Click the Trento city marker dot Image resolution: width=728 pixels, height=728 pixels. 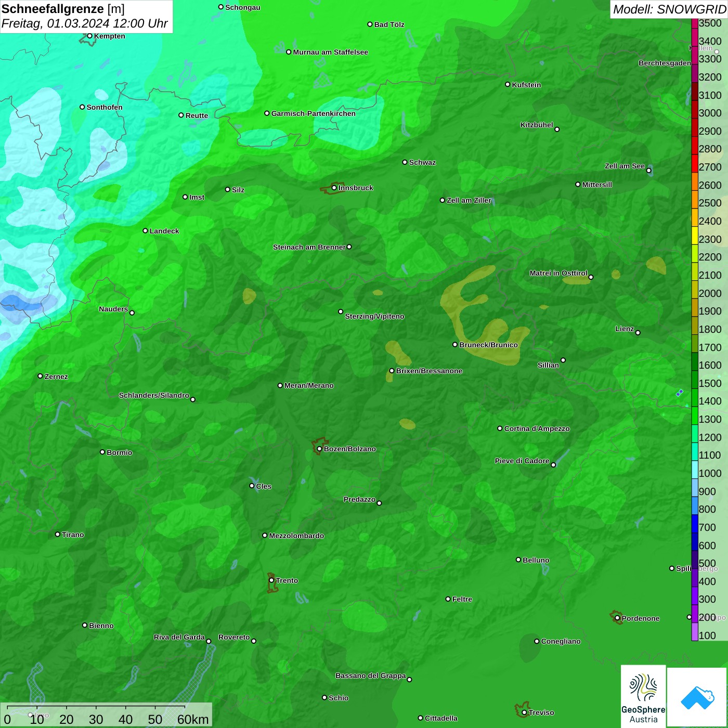pyautogui.click(x=271, y=580)
